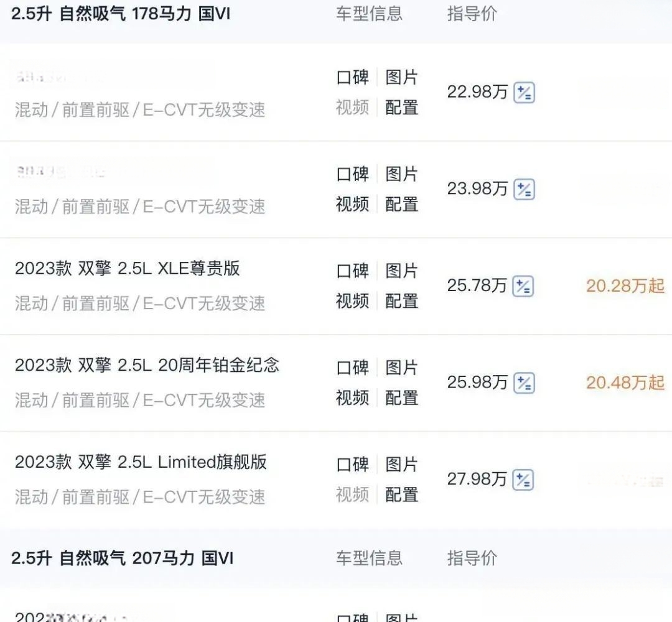672x622 pixels.
Task: Open price calculator beside 25.98万
Action: coord(524,383)
